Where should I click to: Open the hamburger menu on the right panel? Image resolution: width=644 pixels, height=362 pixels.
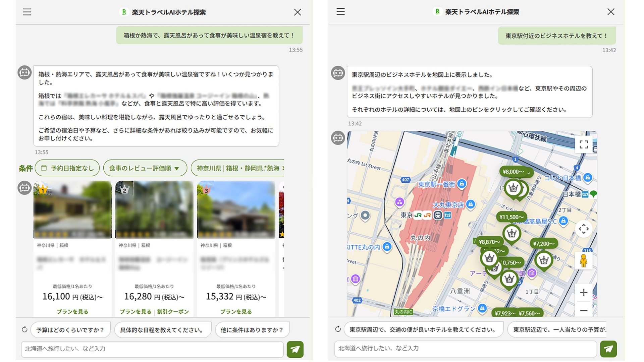coord(340,12)
